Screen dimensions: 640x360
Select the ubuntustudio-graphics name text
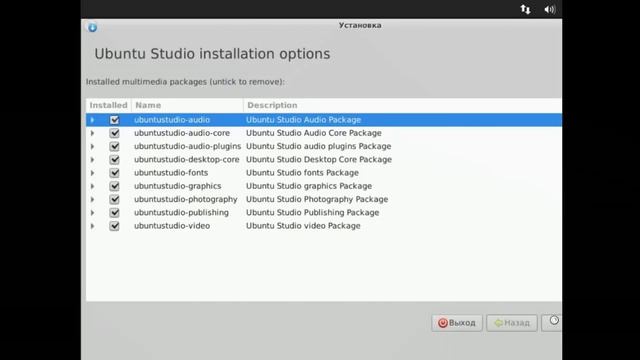tap(178, 186)
